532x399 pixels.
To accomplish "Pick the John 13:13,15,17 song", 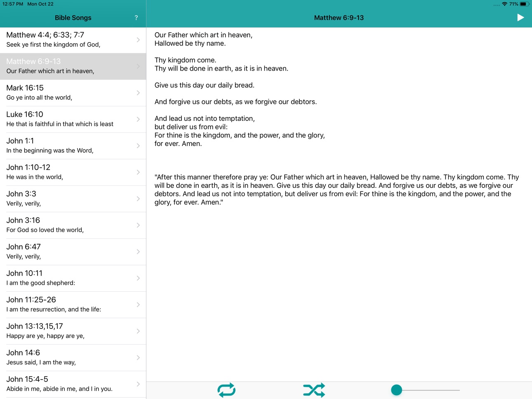I will [73, 331].
